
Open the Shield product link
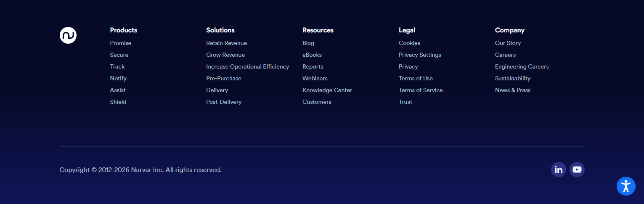coord(118,102)
